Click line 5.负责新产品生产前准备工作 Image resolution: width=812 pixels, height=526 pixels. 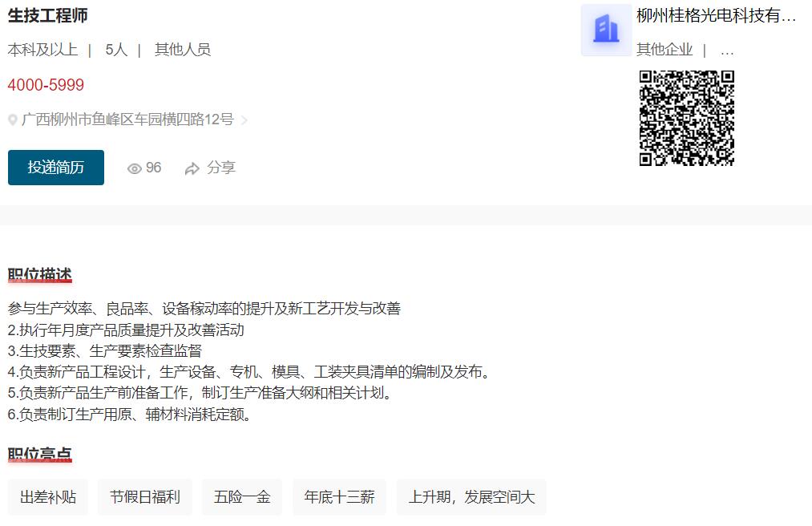[201, 394]
